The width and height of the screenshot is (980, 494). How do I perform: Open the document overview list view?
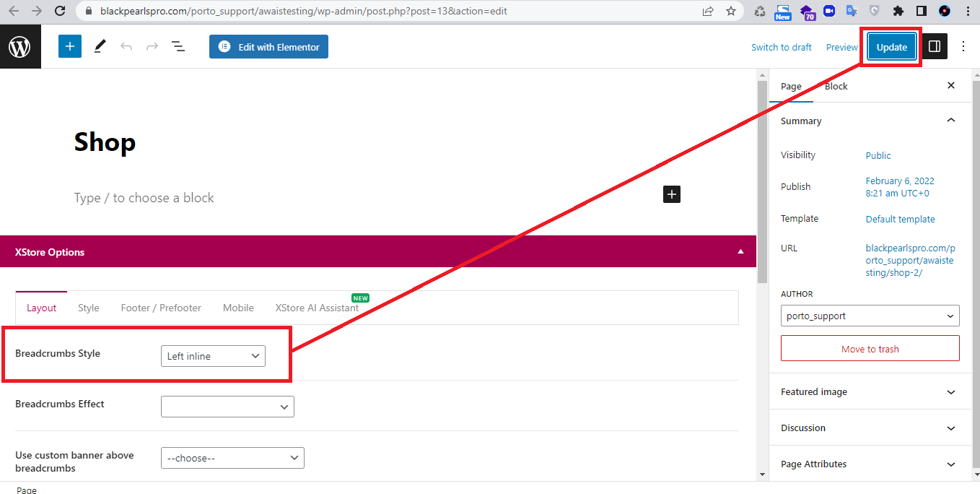pos(178,47)
